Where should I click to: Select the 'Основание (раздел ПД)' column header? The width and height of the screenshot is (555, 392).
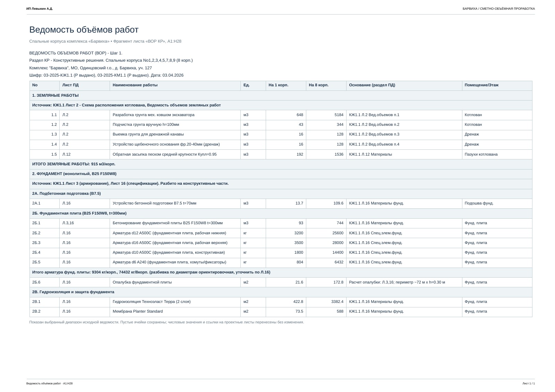[x=404, y=86]
